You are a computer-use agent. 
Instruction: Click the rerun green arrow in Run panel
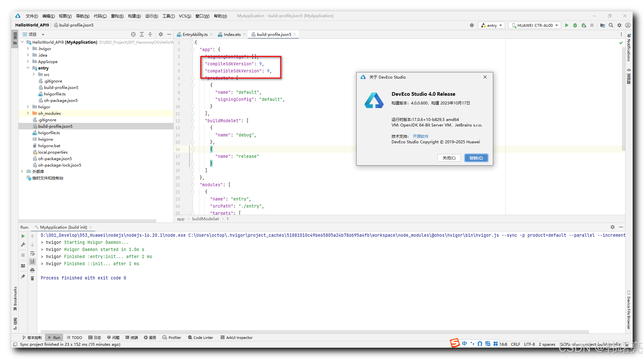pos(23,236)
